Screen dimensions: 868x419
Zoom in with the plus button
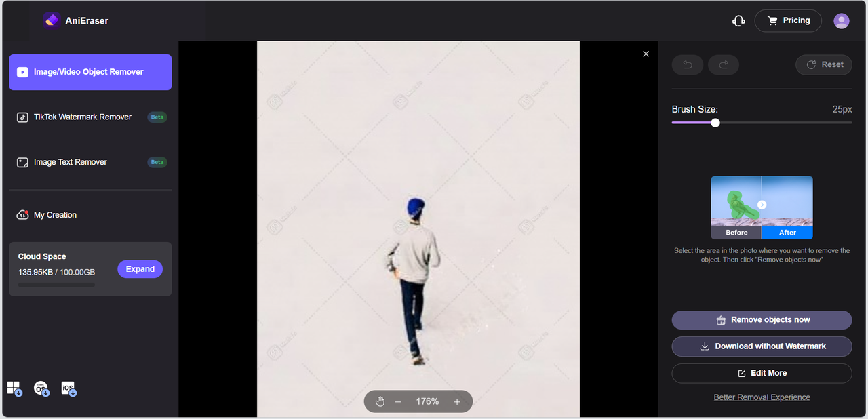(x=457, y=401)
